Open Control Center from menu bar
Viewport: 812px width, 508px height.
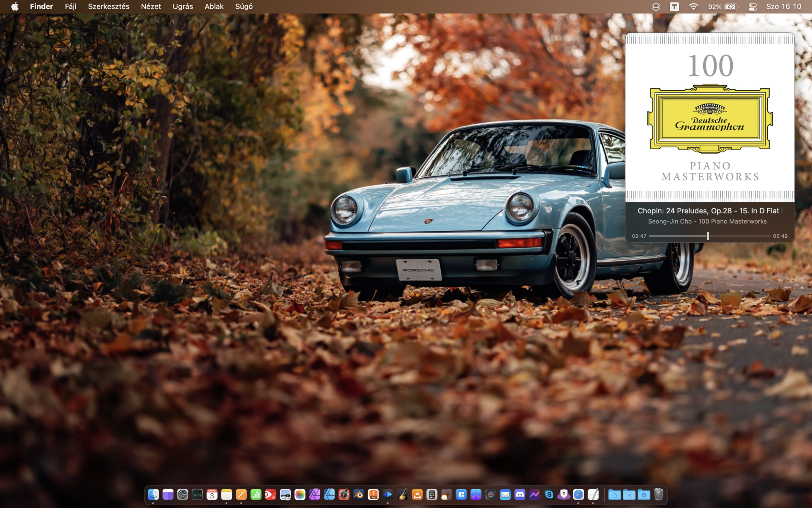(753, 7)
